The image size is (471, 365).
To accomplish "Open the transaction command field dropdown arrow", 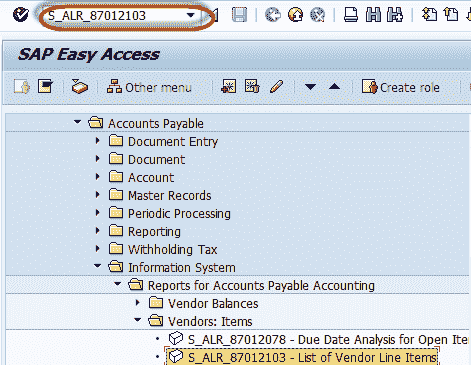I will click(191, 15).
